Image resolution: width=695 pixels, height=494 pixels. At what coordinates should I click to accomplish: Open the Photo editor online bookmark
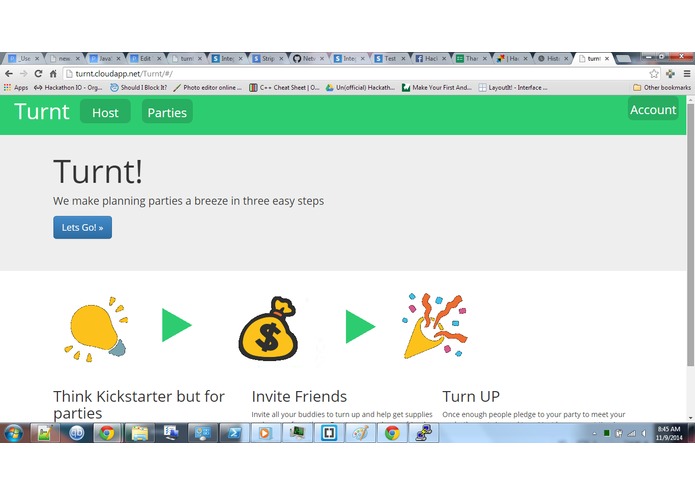207,88
